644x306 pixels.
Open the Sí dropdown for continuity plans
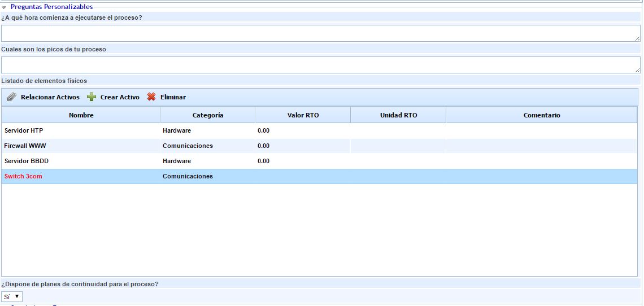coord(12,296)
